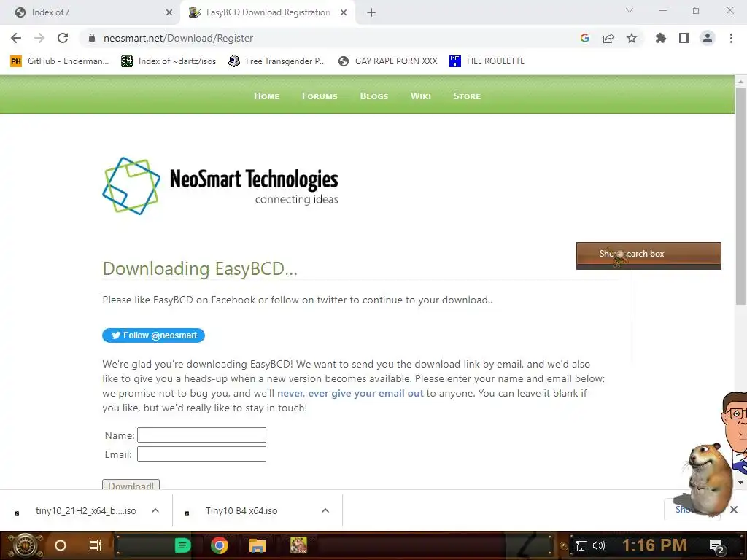The image size is (747, 560).
Task: Select the EasyBCD Download Registration tab
Action: coord(268,12)
